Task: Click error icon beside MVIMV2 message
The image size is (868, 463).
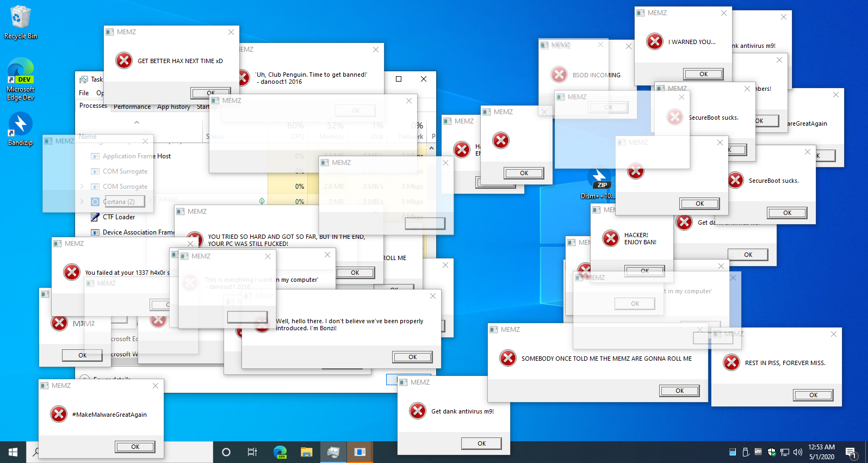Action: 59,323
